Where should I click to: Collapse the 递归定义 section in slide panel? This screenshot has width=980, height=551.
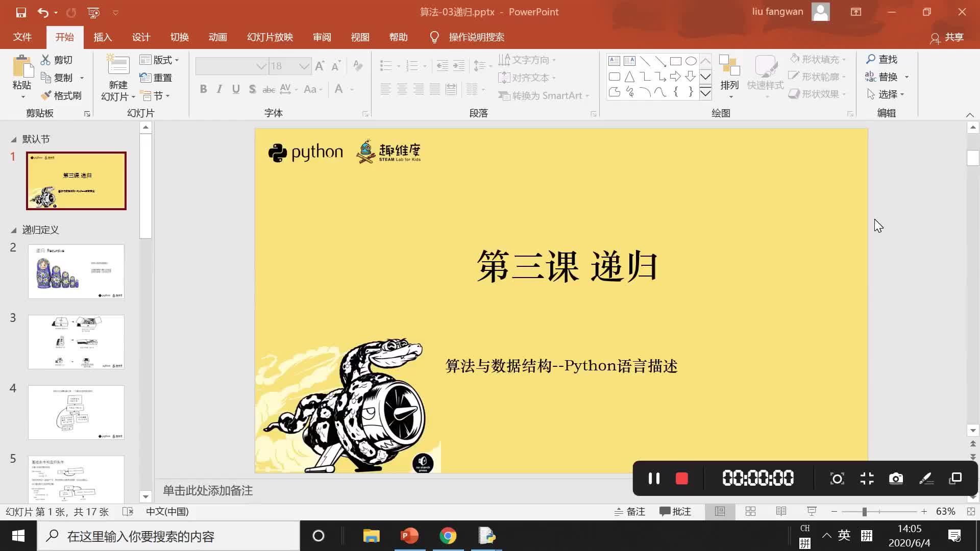click(14, 230)
